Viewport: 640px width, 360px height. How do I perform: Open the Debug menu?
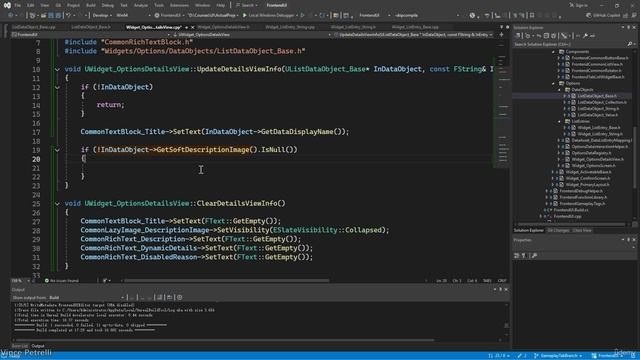[x=108, y=5]
